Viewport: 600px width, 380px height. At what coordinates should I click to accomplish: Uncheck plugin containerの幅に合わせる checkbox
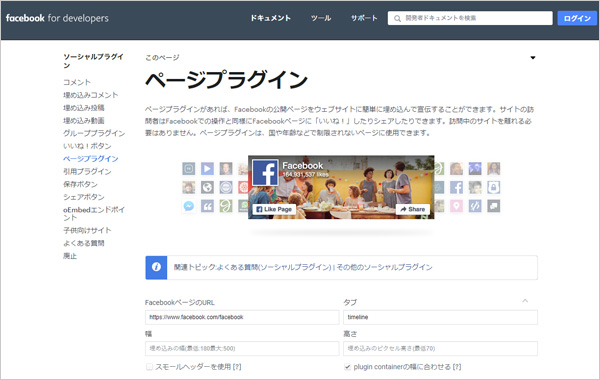(347, 367)
